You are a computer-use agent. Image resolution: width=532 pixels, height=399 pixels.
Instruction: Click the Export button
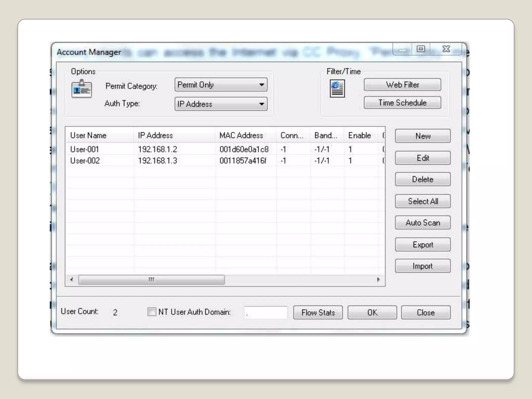pyautogui.click(x=423, y=245)
